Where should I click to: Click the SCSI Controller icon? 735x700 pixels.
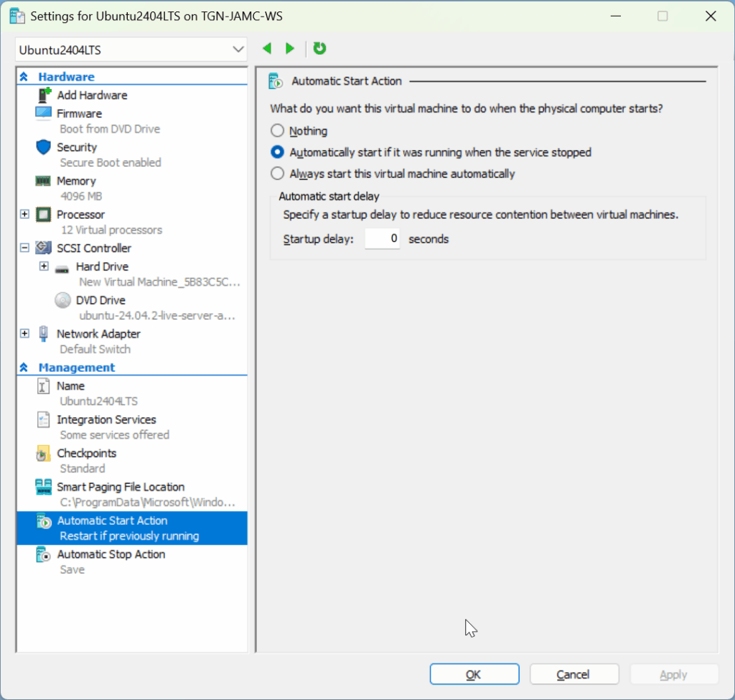pos(44,248)
